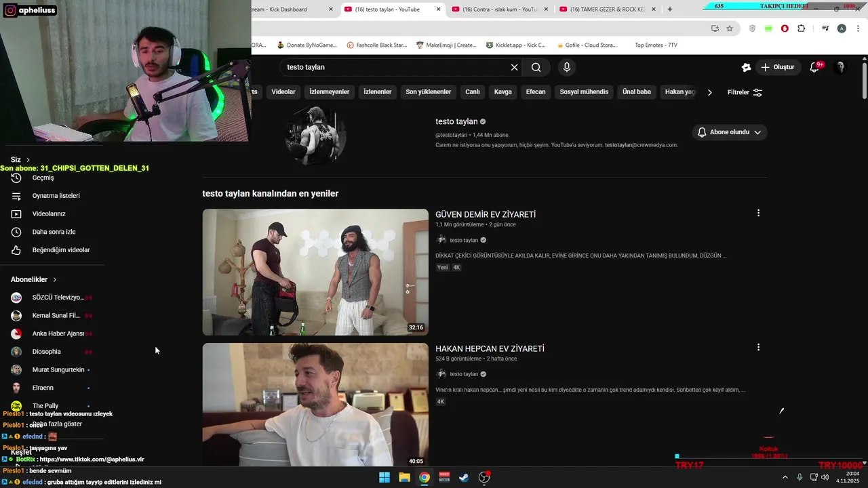Select the Canlı filter chip
This screenshot has width=868, height=488.
point(473,91)
